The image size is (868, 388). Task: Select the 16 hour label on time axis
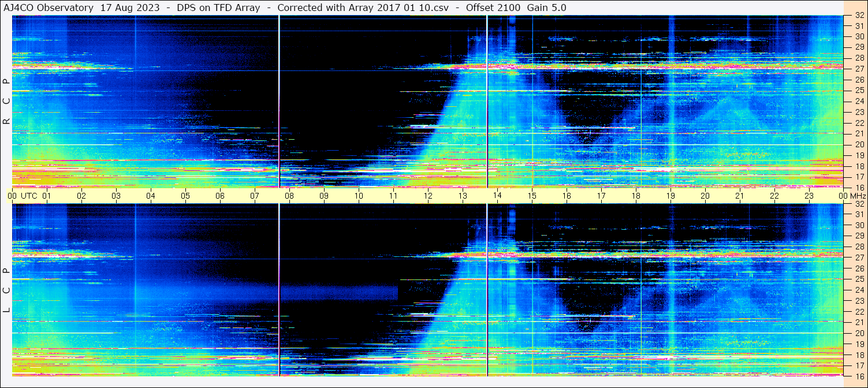(x=567, y=196)
